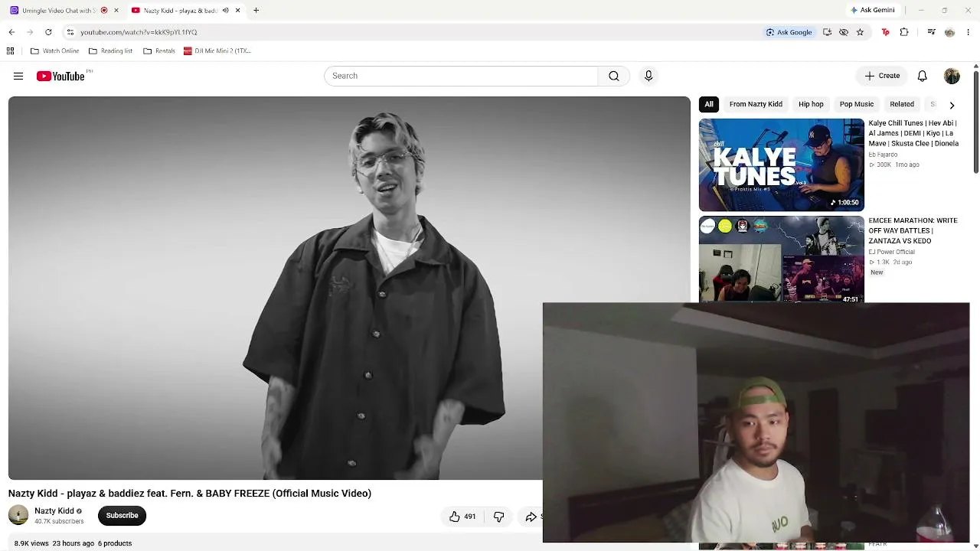This screenshot has height=551, width=980.
Task: Open the Rentals bookmark folder
Action: coord(159,51)
